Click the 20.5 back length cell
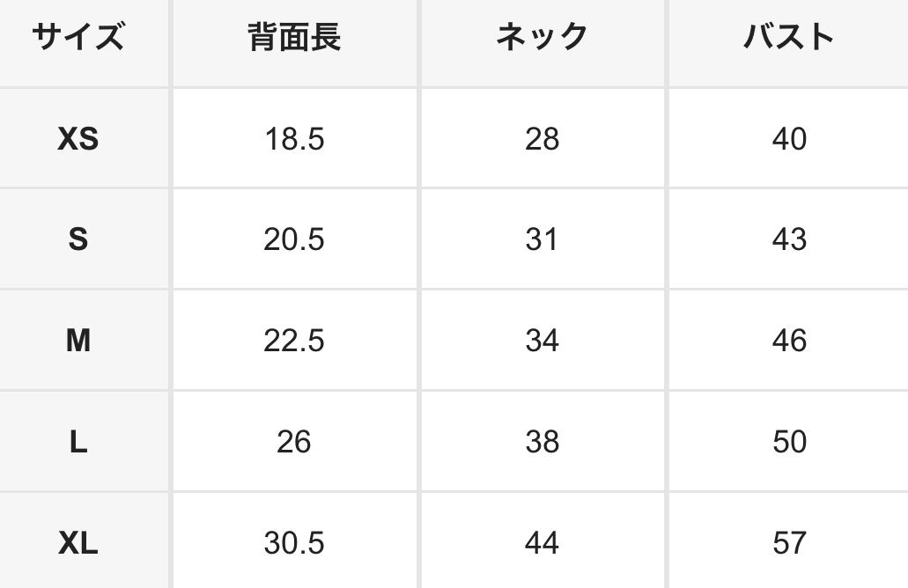Screen dimensions: 908x588 (x=294, y=239)
